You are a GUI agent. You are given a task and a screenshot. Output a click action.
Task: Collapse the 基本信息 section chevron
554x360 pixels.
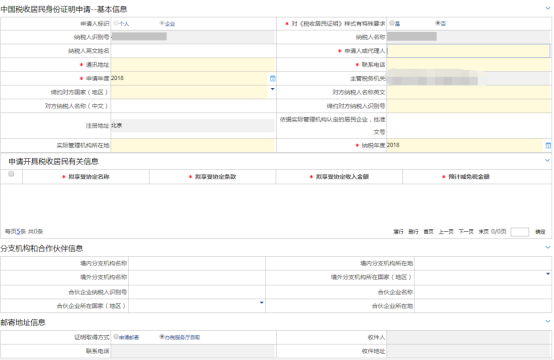coord(548,8)
